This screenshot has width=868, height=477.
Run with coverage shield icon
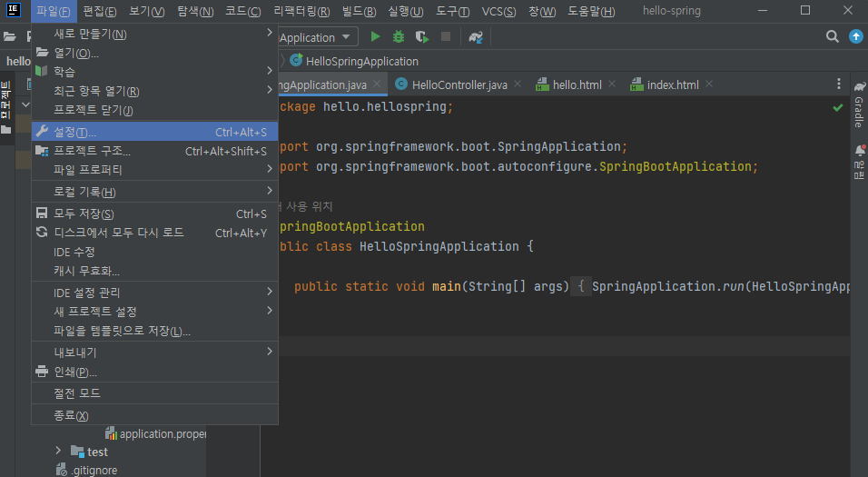click(x=422, y=37)
